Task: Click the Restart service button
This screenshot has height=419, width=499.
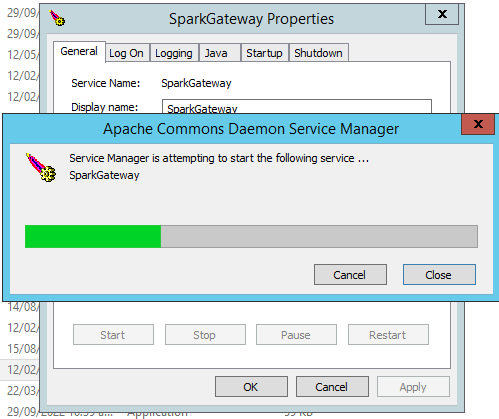Action: tap(388, 335)
